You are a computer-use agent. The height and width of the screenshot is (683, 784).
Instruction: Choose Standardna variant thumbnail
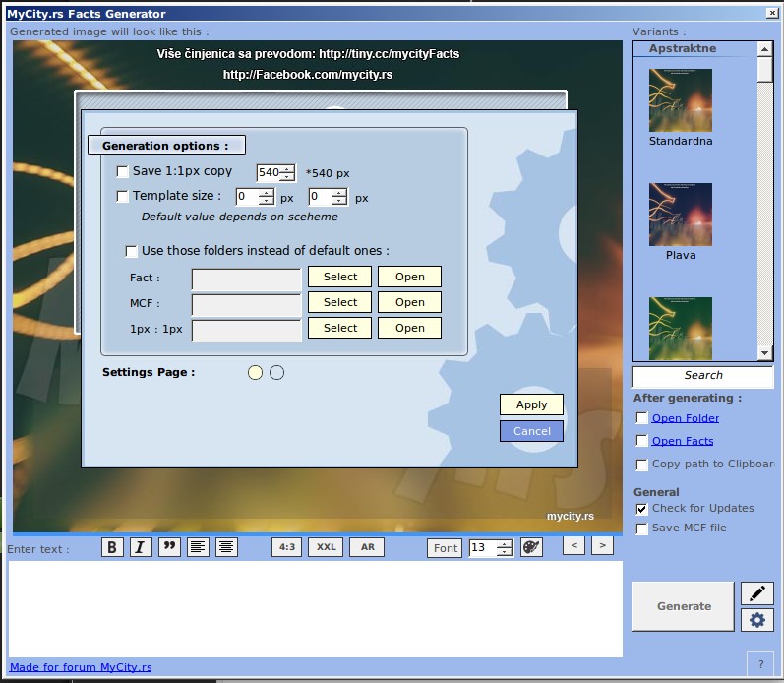click(x=681, y=100)
